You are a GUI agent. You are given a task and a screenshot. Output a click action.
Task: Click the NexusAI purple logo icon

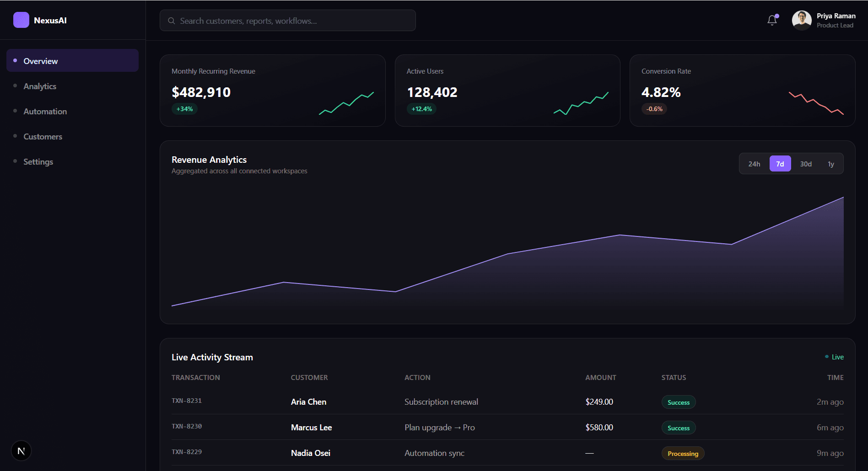[21, 20]
